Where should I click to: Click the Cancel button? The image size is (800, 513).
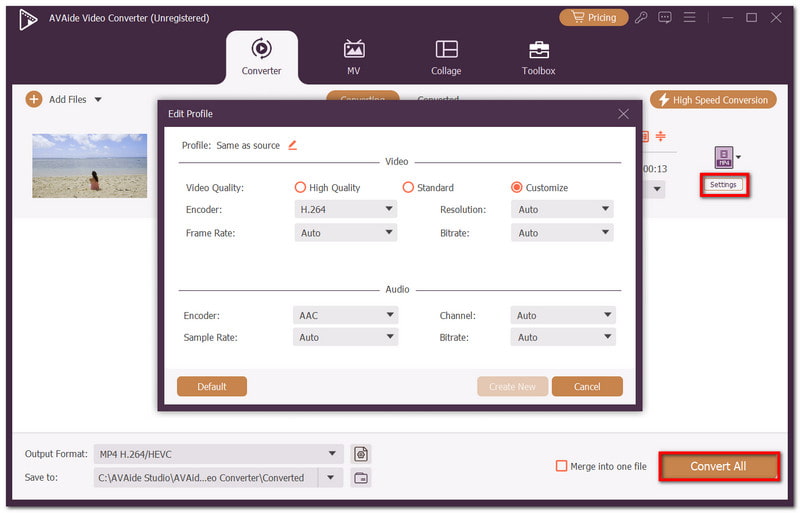pos(587,386)
